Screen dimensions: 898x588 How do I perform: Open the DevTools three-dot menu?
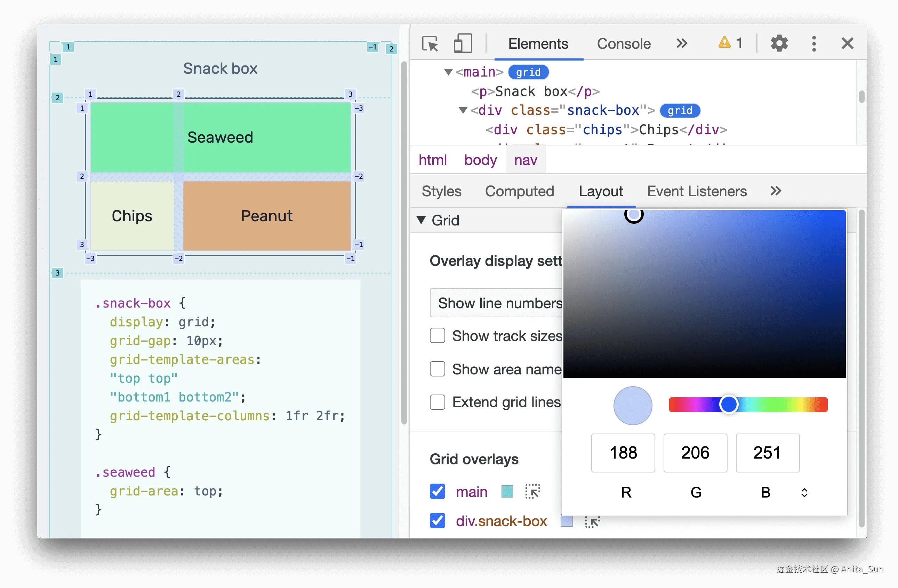pyautogui.click(x=814, y=44)
